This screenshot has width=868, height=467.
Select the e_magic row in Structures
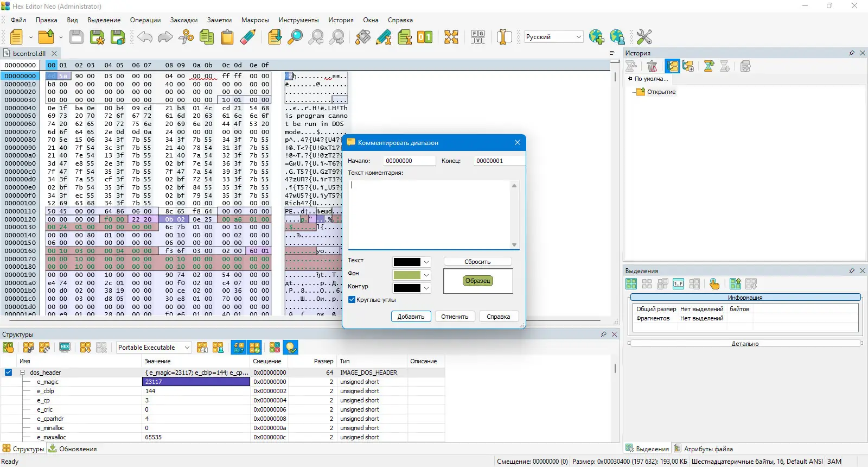(222, 382)
